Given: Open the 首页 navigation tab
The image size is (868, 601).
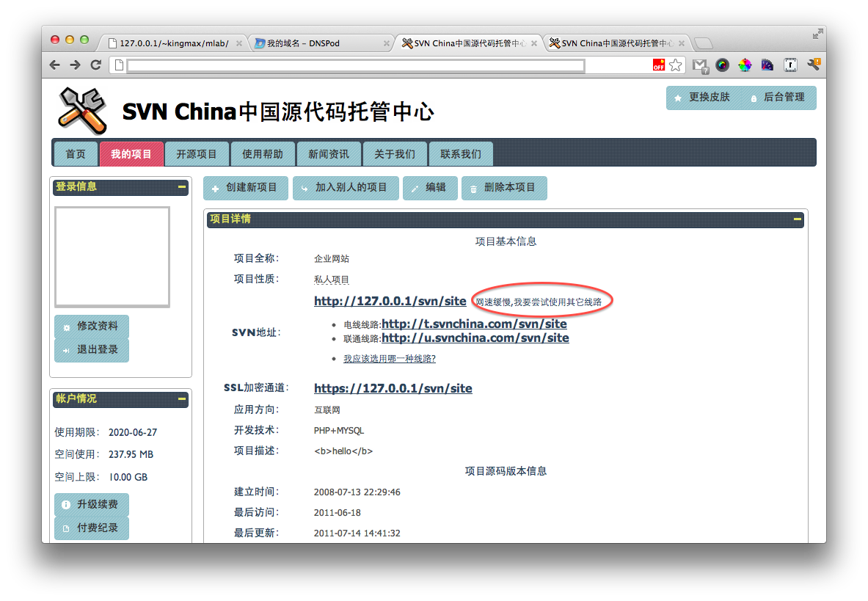Looking at the screenshot, I should point(76,154).
